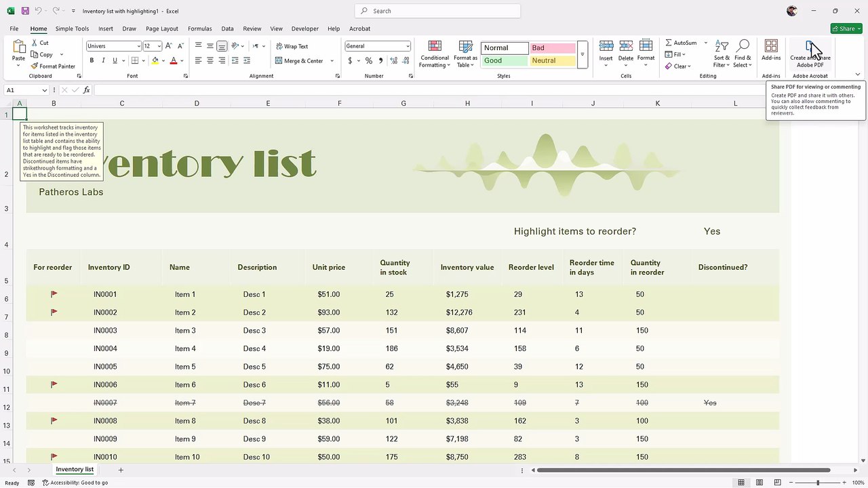Click the Top Align icon
The height and width of the screenshot is (488, 868).
coord(199,46)
